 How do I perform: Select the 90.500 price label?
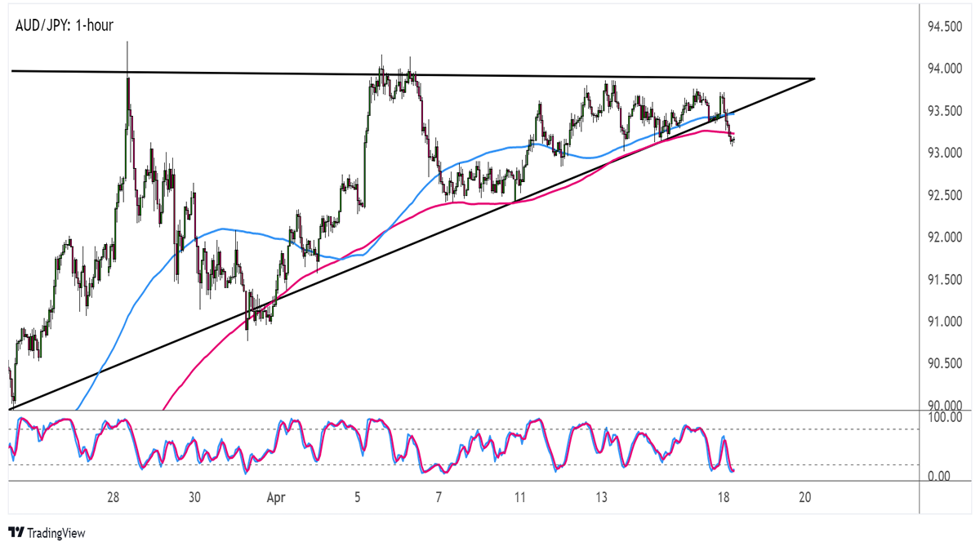pos(943,363)
